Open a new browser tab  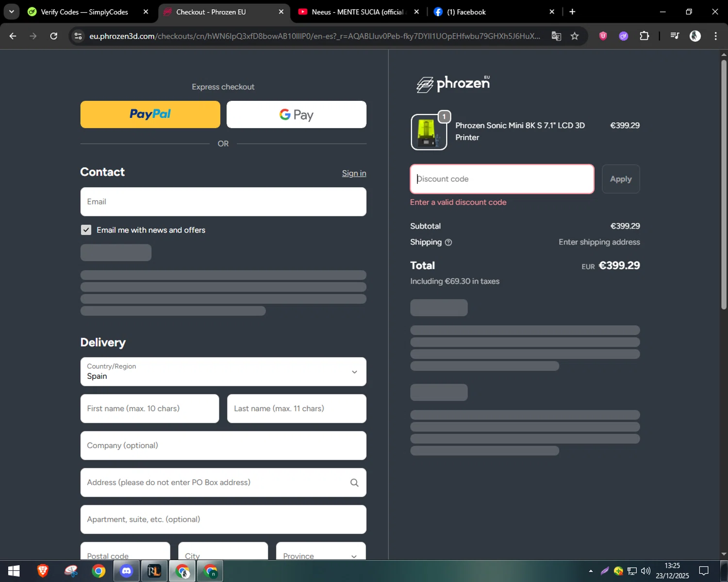572,12
